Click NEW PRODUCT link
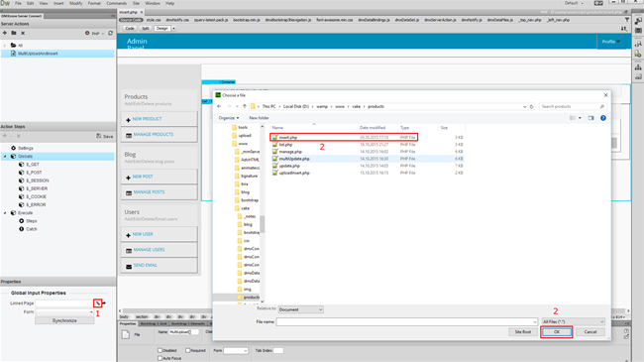Screen dimensions: 644x362 (147, 119)
